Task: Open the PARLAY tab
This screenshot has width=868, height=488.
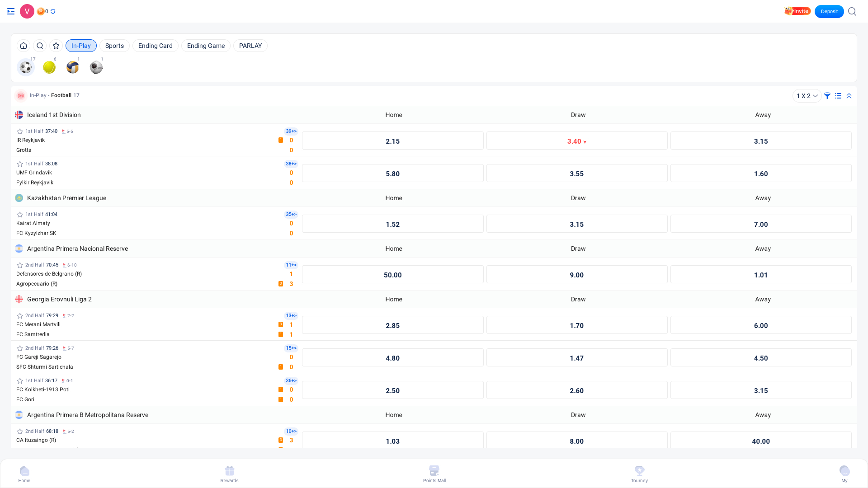Action: click(250, 46)
